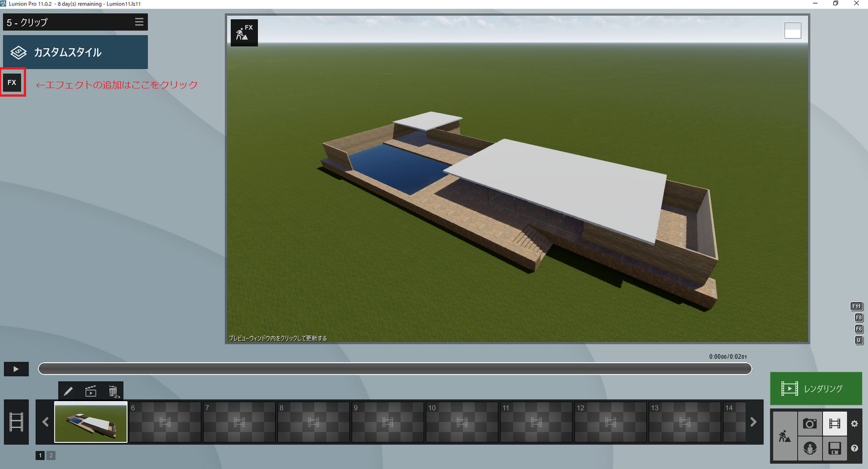
Task: Toggle the U key button
Action: pos(859,340)
